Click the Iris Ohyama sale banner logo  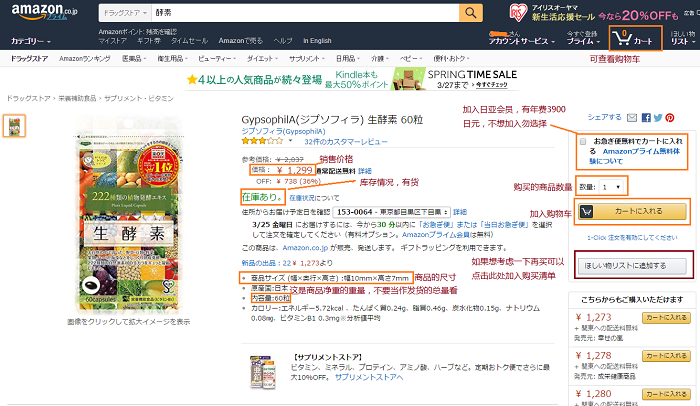point(518,13)
